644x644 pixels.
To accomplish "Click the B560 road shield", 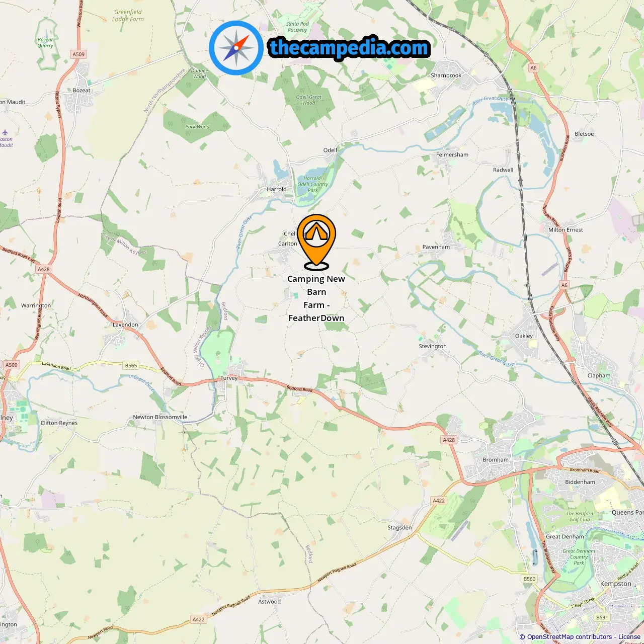I will (x=529, y=579).
